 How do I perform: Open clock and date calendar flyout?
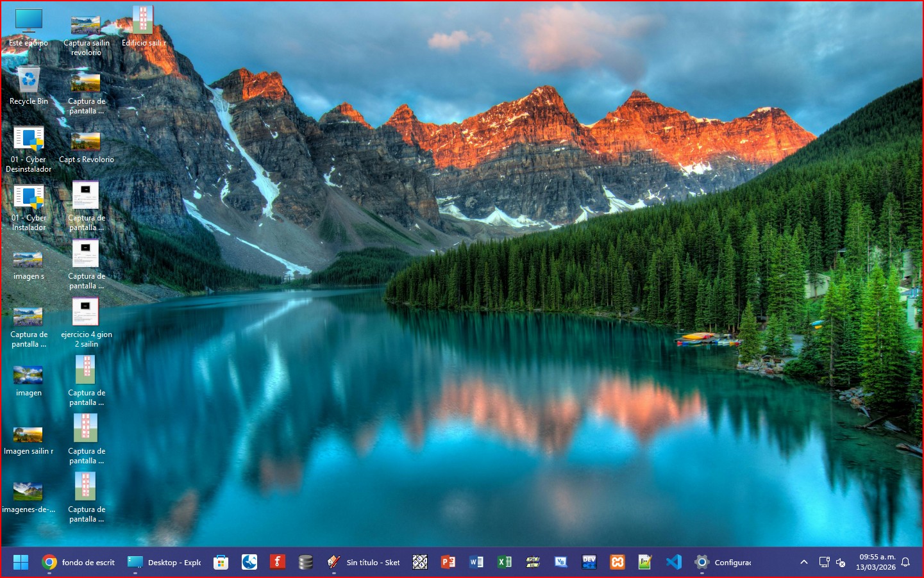(x=877, y=562)
